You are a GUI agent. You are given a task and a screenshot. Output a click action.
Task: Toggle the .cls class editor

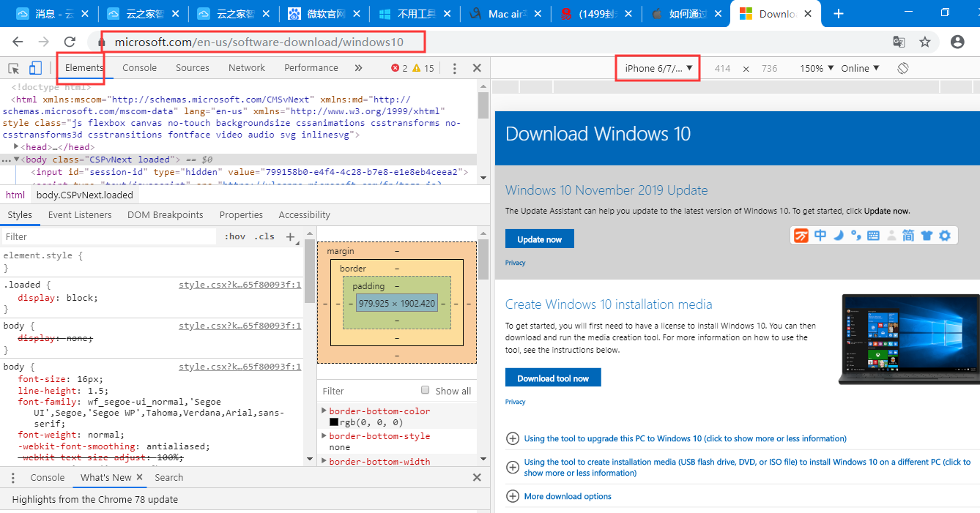(x=264, y=237)
